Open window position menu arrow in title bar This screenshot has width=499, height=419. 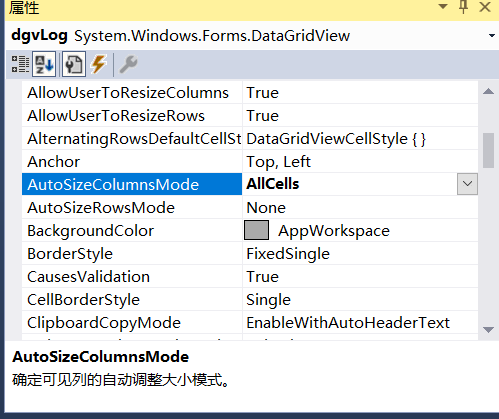(443, 6)
